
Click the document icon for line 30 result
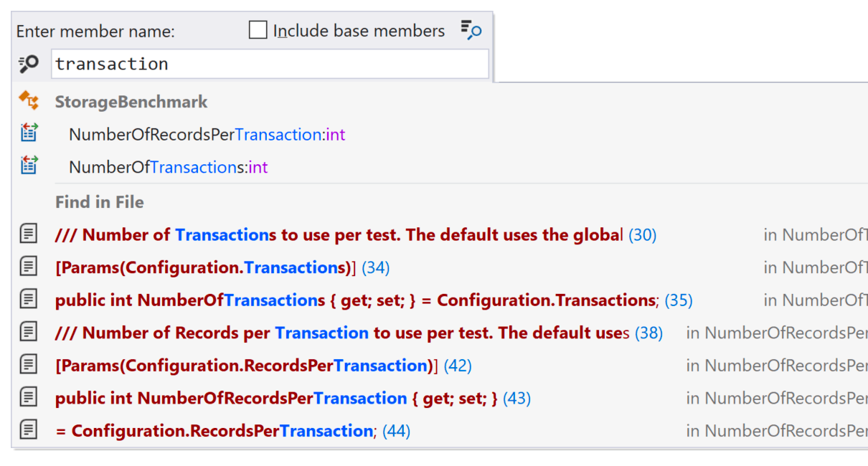29,234
